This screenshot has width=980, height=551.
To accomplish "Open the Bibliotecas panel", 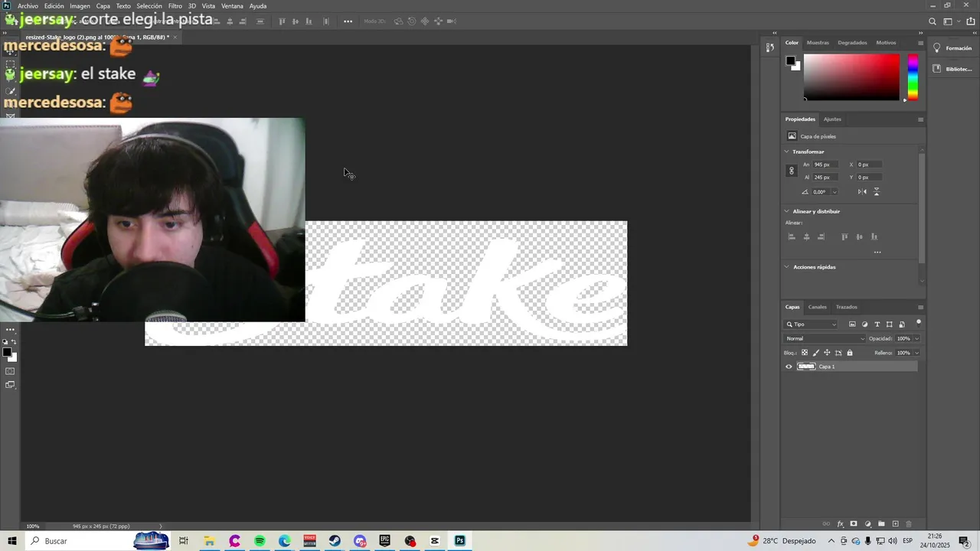I will (x=953, y=69).
